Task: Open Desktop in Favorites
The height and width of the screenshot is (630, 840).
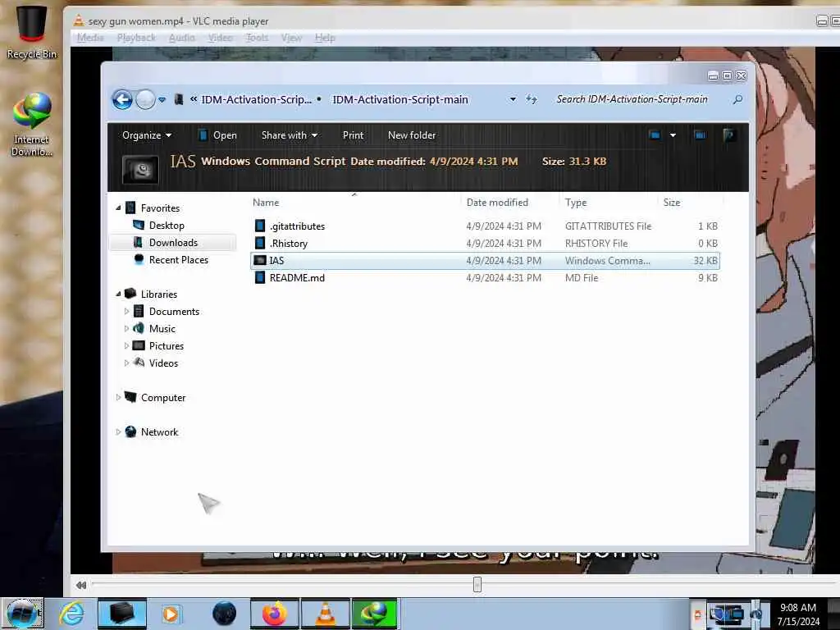Action: click(x=167, y=226)
